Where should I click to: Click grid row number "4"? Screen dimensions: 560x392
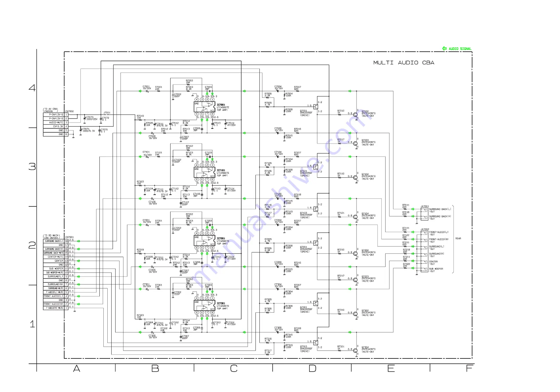pos(32,88)
